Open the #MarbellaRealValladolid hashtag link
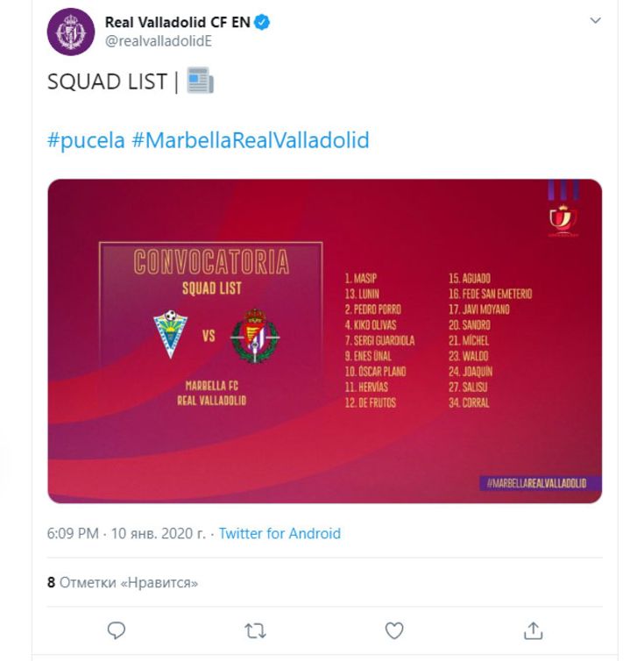Image resolution: width=644 pixels, height=661 pixels. tap(251, 140)
